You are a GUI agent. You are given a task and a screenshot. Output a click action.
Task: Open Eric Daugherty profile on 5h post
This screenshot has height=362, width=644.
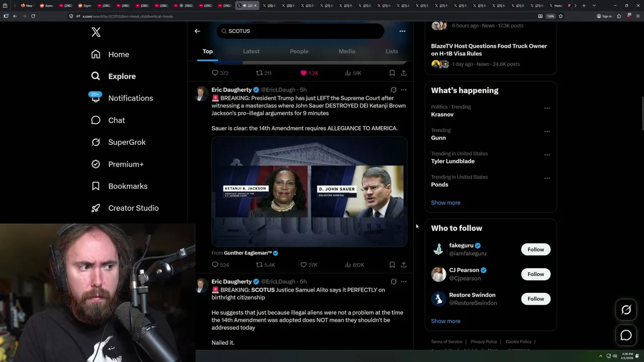coord(231,90)
